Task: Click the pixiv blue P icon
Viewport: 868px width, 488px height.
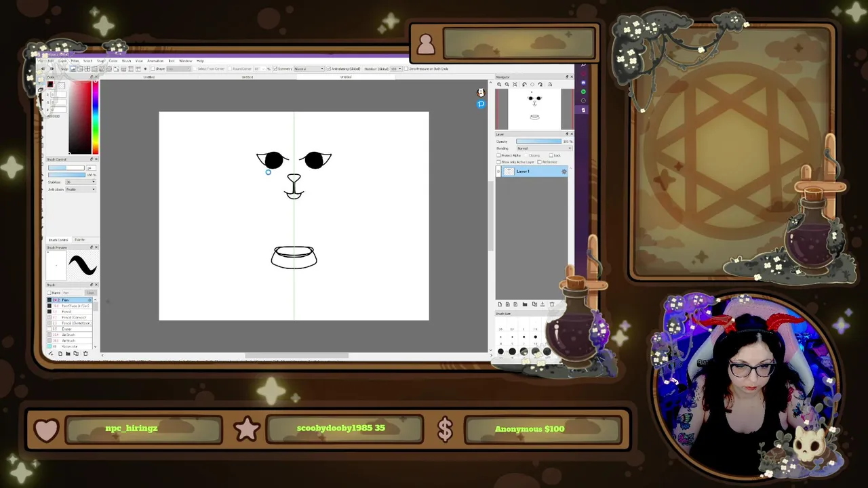Action: pyautogui.click(x=481, y=104)
